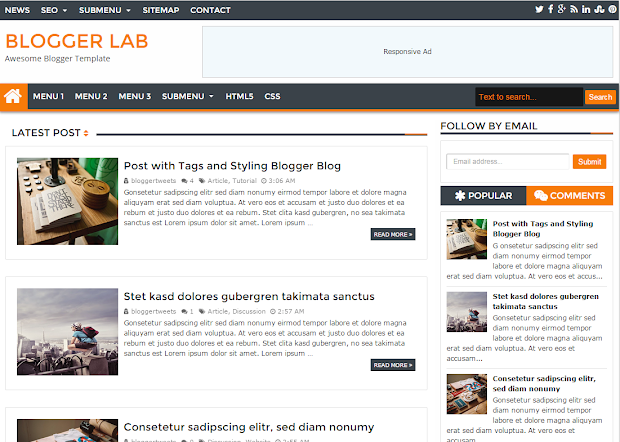Click the BLOGGER LAB site title
Screen dimensions: 620x442
click(77, 41)
